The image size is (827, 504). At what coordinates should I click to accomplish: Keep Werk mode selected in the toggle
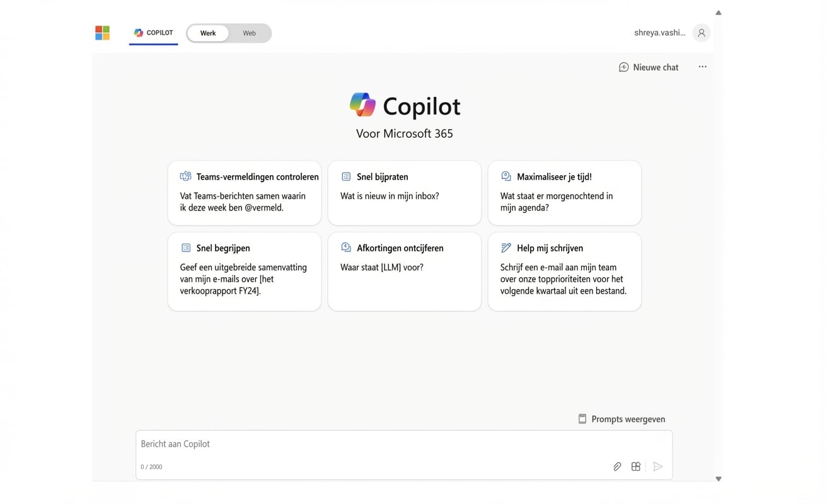pyautogui.click(x=208, y=33)
